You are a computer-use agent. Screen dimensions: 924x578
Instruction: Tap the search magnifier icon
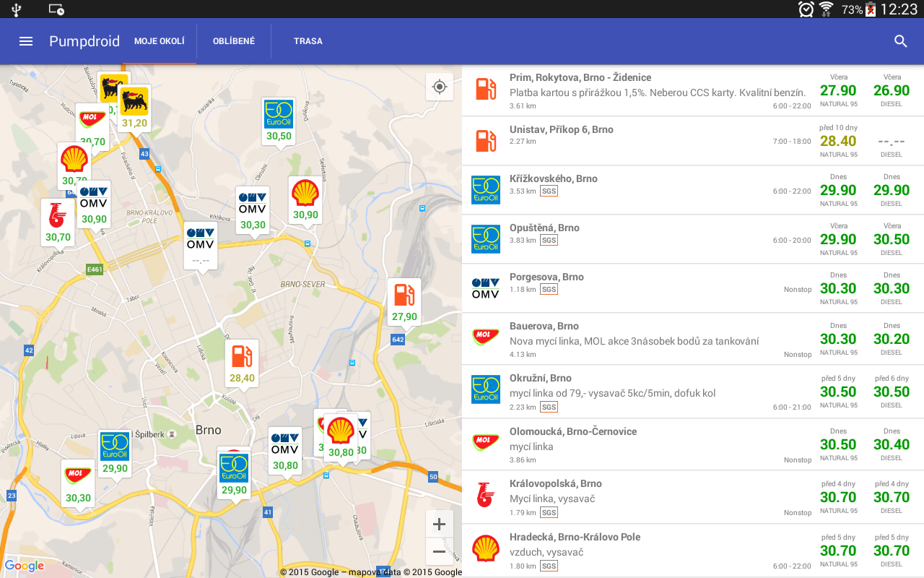point(901,41)
